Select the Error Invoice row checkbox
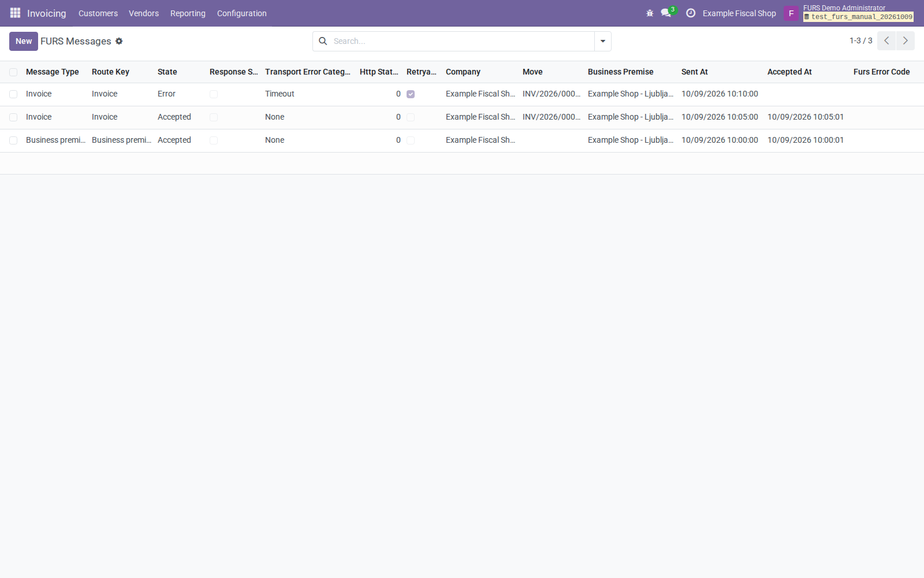This screenshot has width=924, height=578. (13, 94)
